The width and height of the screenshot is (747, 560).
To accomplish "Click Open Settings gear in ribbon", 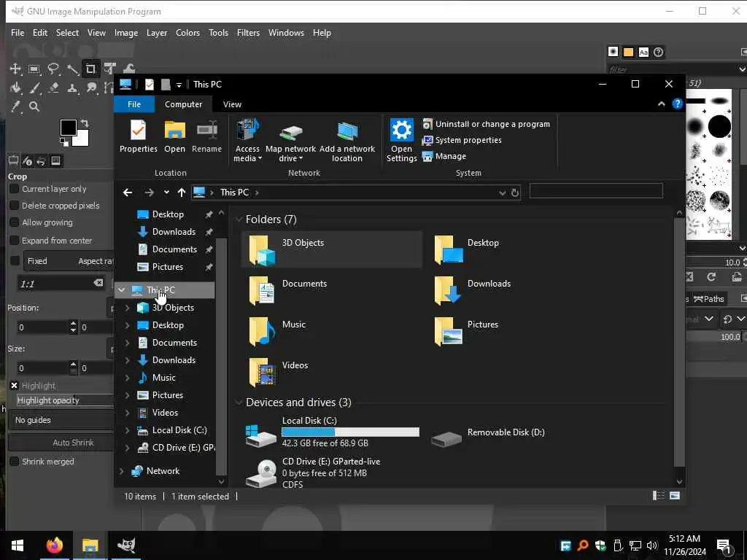I will [x=402, y=141].
